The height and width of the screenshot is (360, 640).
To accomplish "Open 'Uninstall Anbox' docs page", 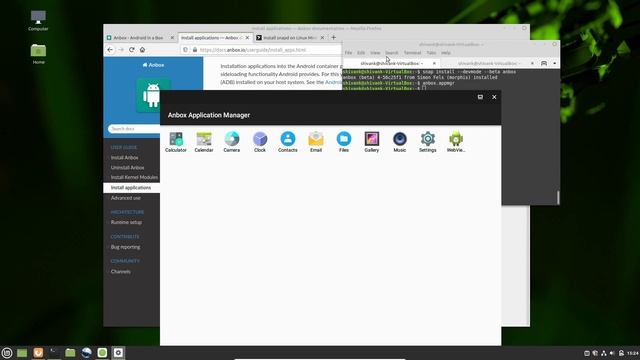I will tap(127, 167).
